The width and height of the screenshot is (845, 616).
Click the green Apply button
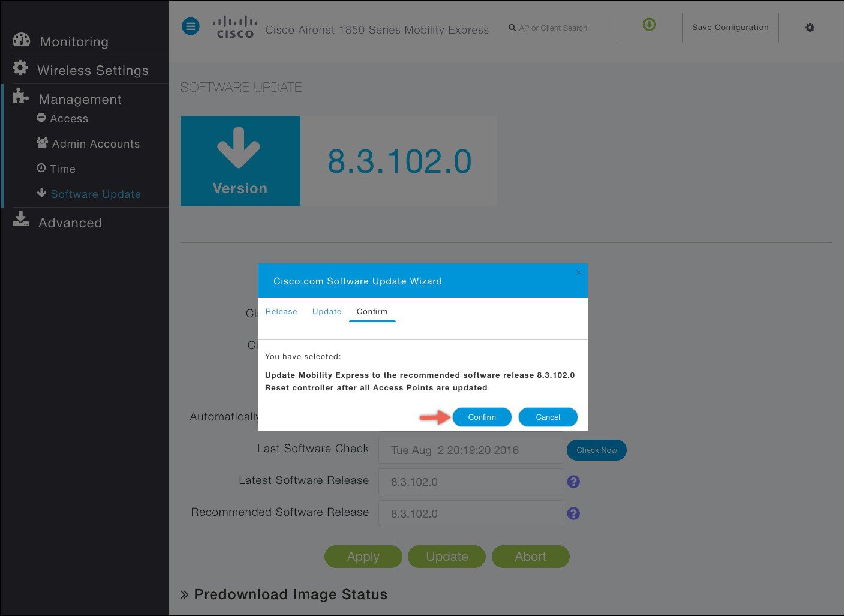pyautogui.click(x=363, y=557)
